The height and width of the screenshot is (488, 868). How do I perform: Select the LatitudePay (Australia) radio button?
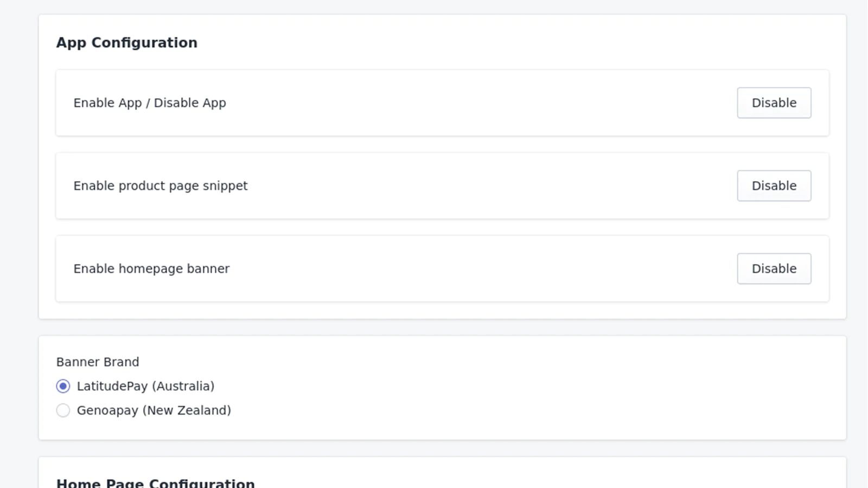tap(63, 387)
